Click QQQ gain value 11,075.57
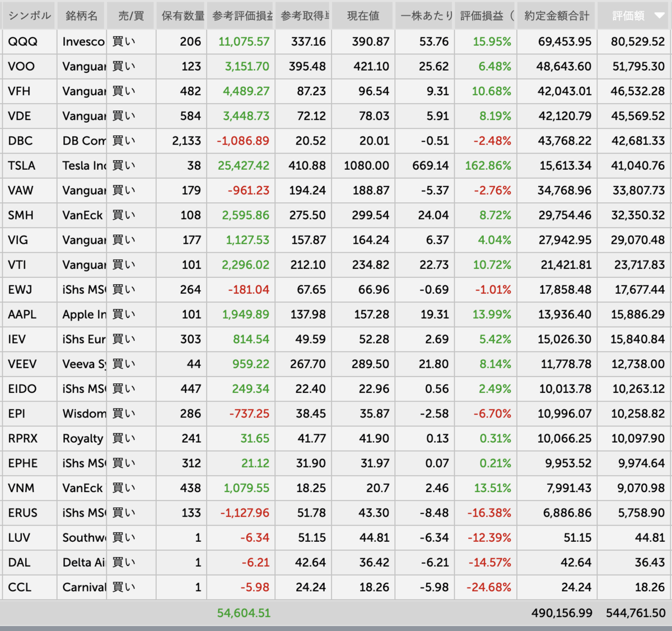Viewport: 672px width, 631px height. [x=244, y=42]
